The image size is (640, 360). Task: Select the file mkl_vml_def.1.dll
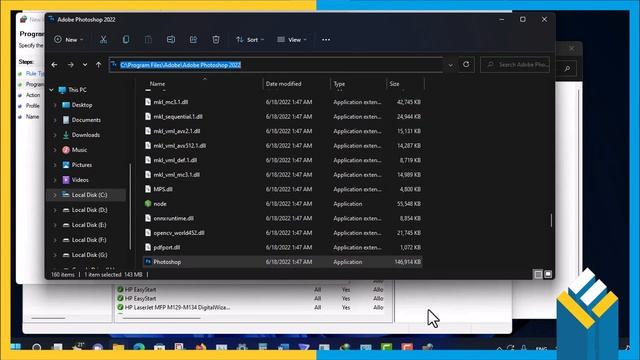(175, 160)
